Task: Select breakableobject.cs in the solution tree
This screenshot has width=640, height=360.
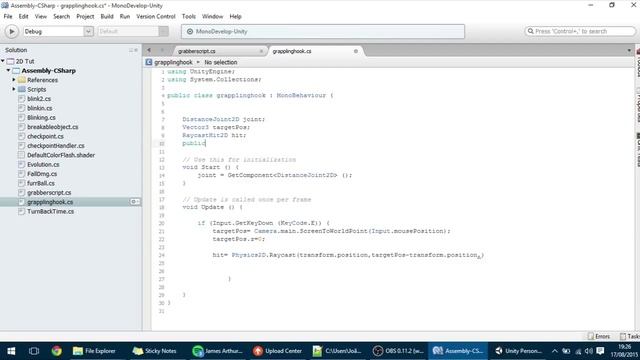Action: coord(53,127)
